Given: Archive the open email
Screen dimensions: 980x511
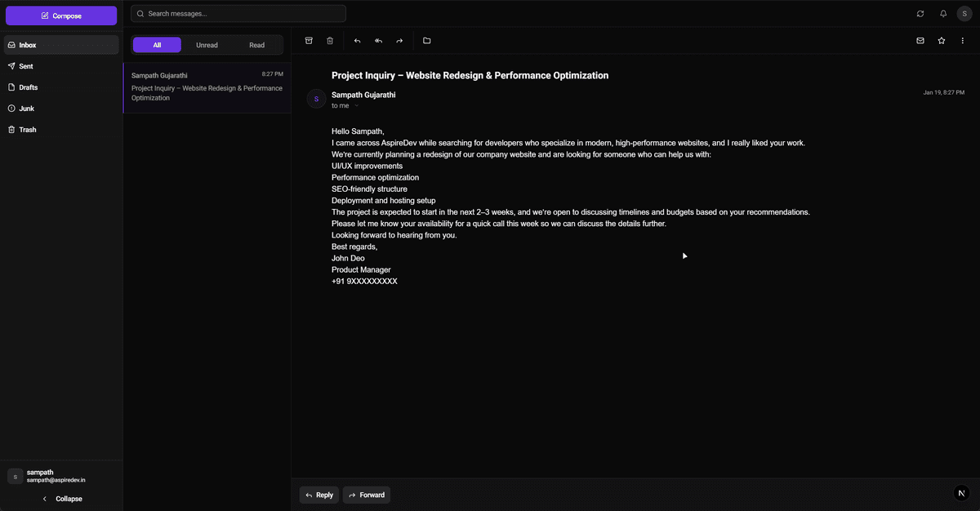Looking at the screenshot, I should point(309,41).
